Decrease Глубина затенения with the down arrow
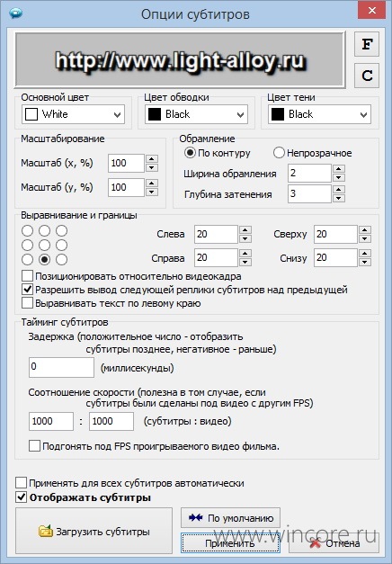 tap(339, 198)
